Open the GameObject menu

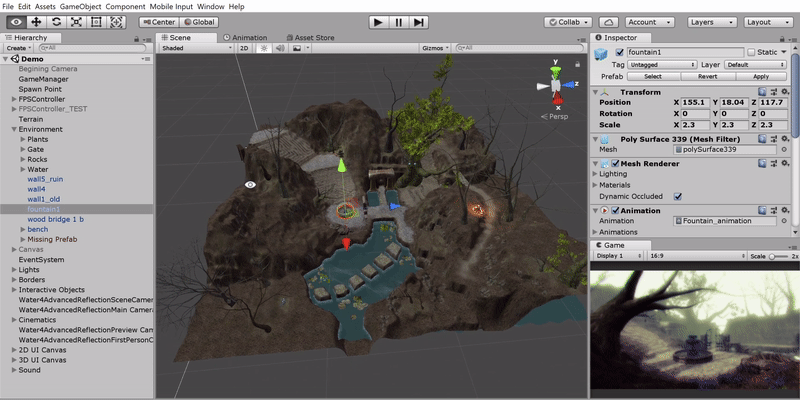click(81, 7)
